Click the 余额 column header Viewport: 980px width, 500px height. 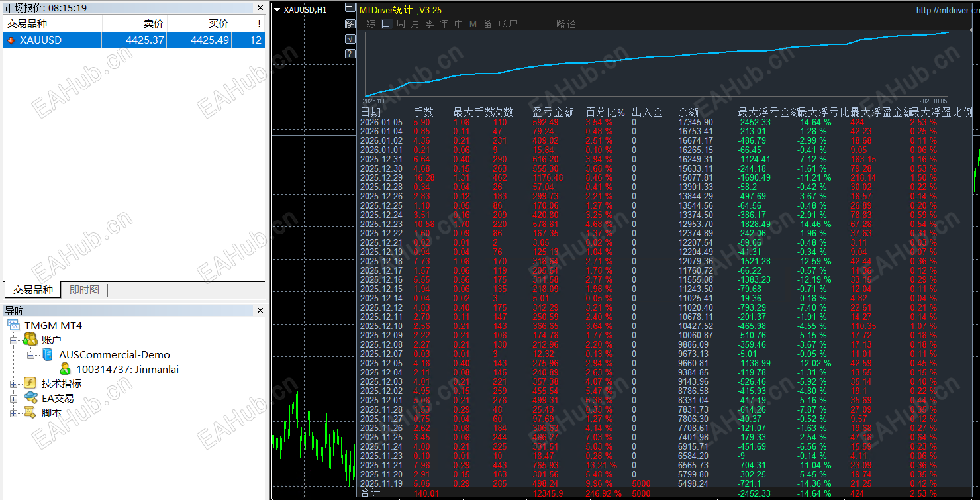coord(689,113)
